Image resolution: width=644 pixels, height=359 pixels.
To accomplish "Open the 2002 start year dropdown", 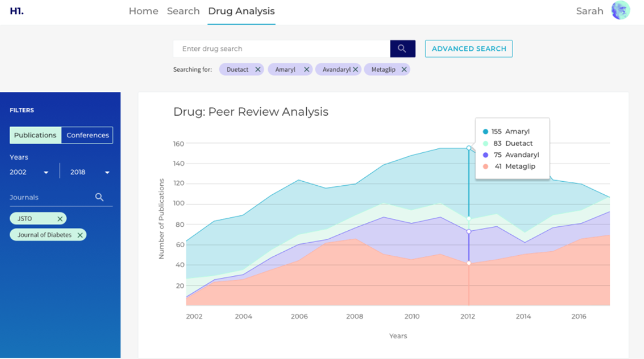I will 29,172.
